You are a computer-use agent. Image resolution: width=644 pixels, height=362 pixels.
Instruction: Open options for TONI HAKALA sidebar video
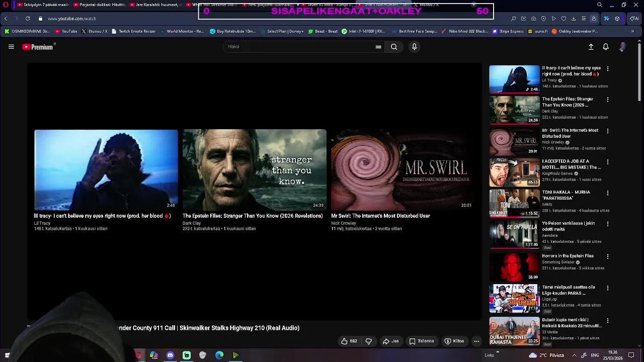click(607, 193)
